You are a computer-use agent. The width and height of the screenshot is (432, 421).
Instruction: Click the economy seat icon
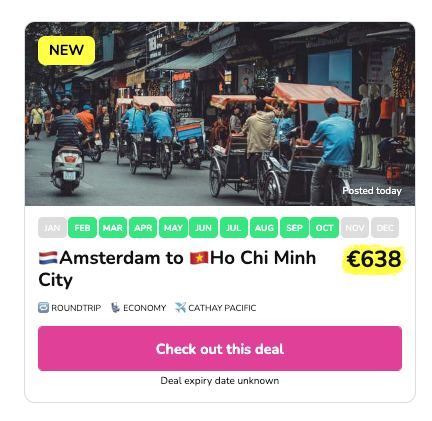(115, 307)
